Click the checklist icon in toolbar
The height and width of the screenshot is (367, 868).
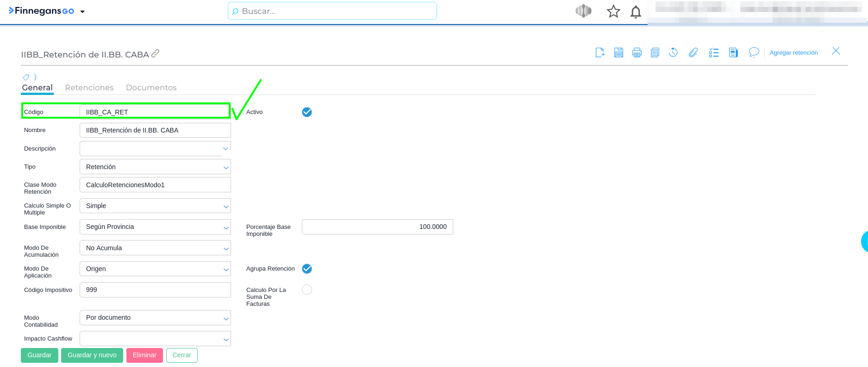point(713,53)
